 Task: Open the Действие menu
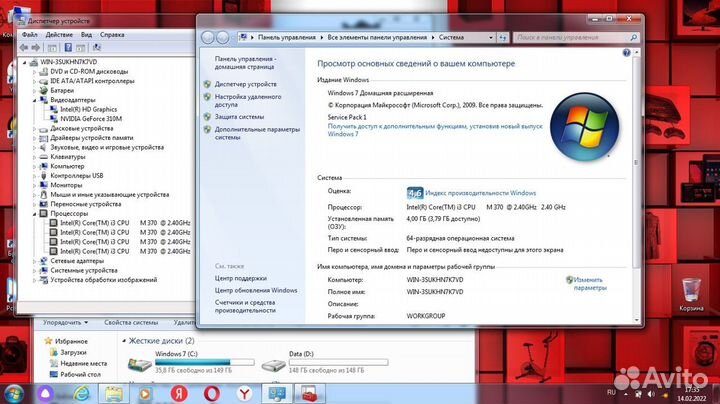59,35
